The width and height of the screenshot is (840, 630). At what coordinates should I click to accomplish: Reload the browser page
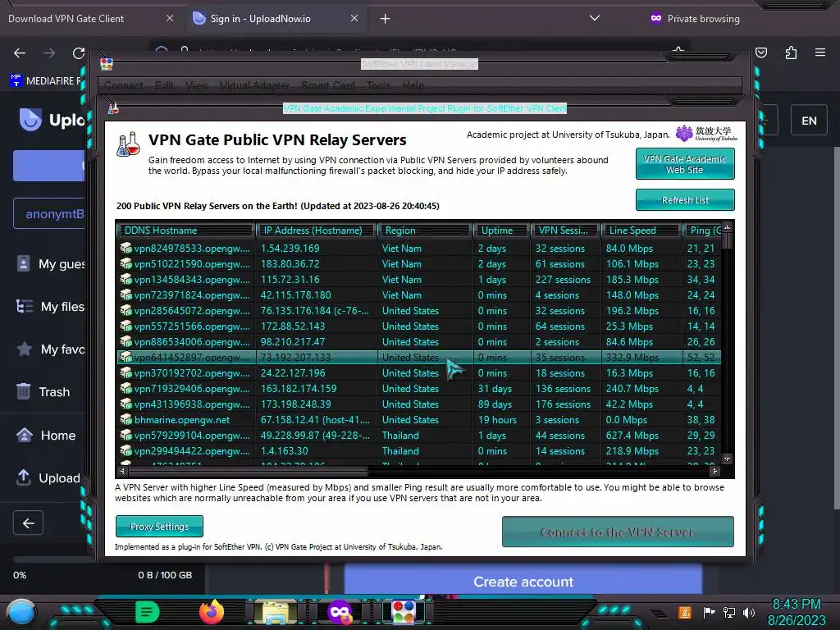click(79, 53)
